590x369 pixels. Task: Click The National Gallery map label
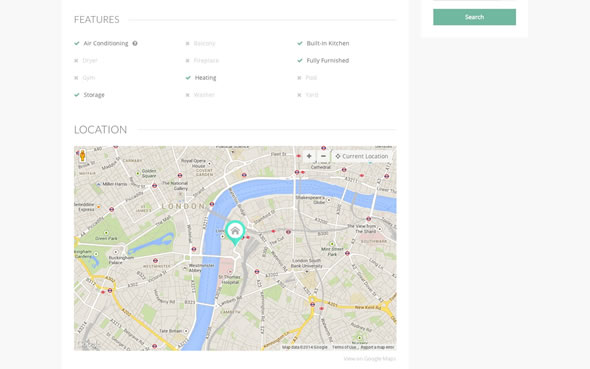pyautogui.click(x=175, y=186)
